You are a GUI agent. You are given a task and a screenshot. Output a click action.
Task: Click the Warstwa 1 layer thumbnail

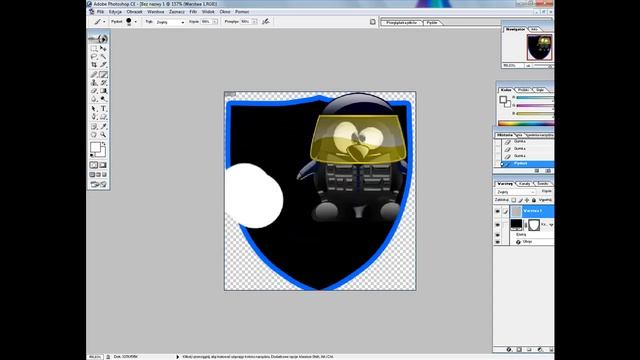coord(516,211)
